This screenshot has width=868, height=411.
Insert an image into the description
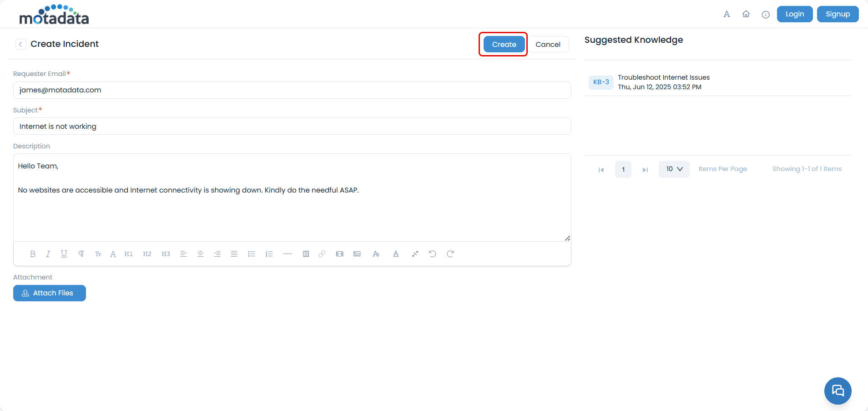tap(357, 254)
